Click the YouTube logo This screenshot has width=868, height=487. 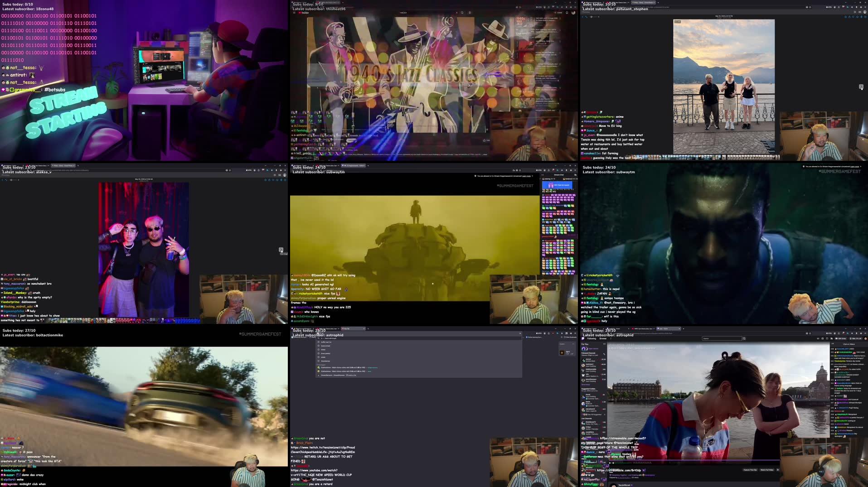304,13
